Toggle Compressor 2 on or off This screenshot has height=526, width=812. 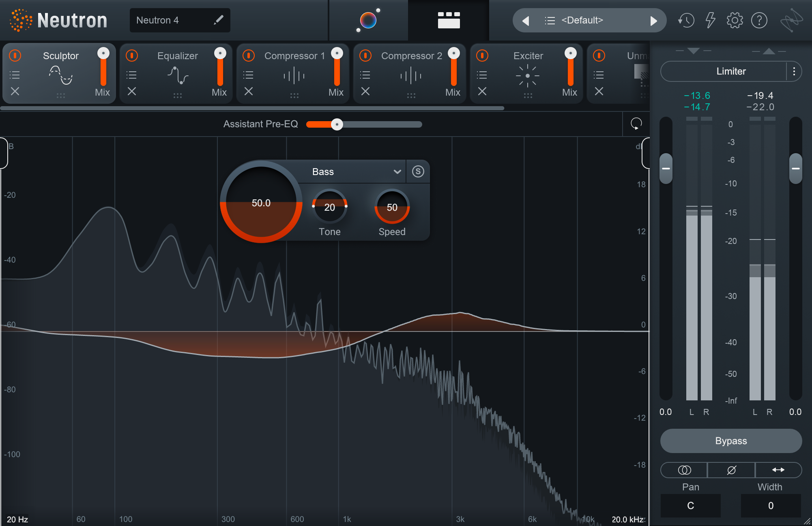(x=365, y=56)
